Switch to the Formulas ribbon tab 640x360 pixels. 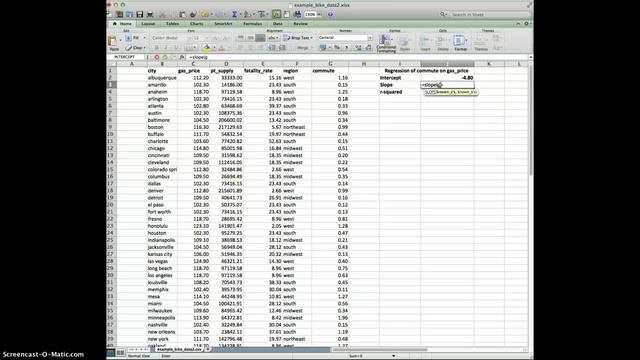click(253, 24)
